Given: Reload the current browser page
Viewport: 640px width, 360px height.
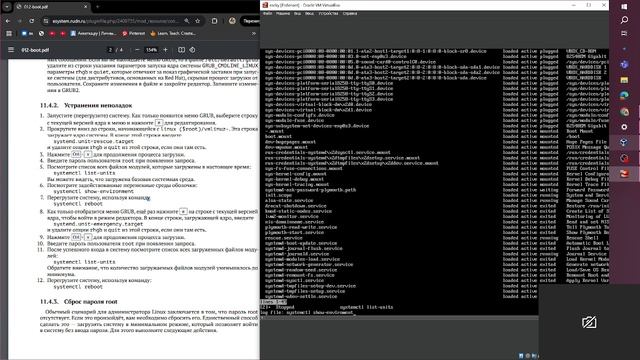Looking at the screenshot, I should [x=31, y=21].
